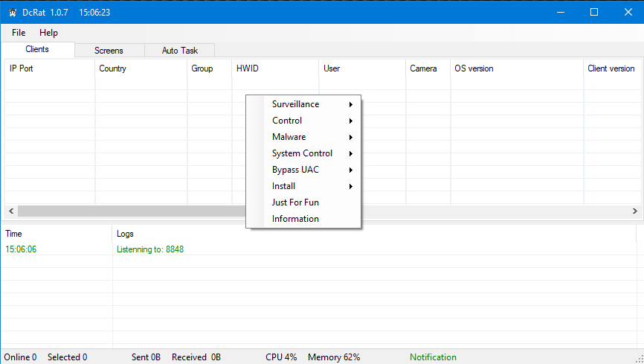The height and width of the screenshot is (364, 644).
Task: Click the DcRat application icon in title bar
Action: pyautogui.click(x=13, y=13)
